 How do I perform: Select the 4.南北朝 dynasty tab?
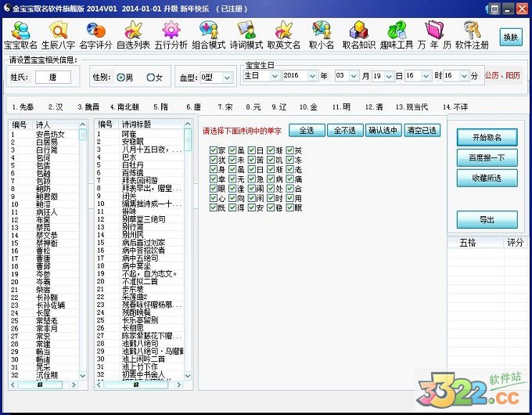[124, 107]
